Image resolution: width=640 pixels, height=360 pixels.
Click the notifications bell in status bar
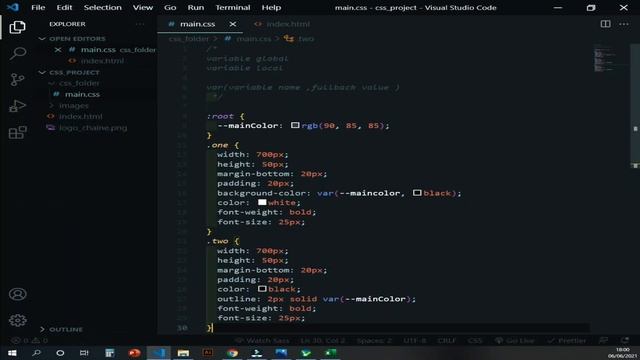625,340
